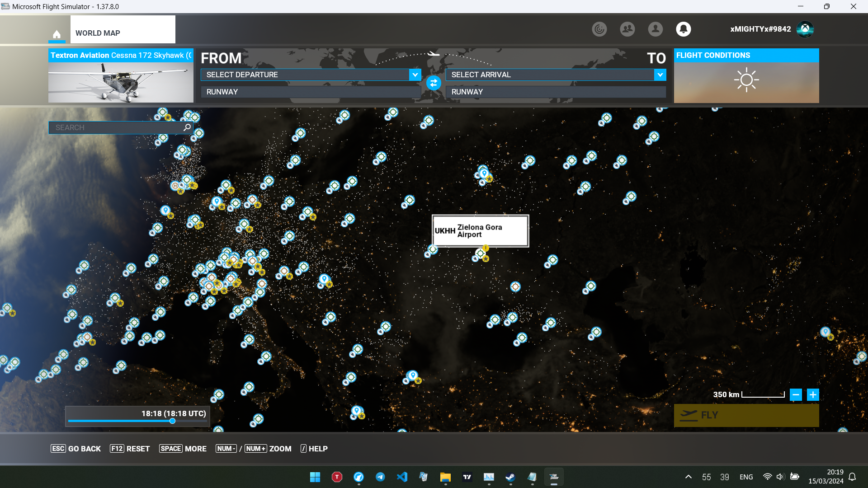Open the notifications bell icon
Screen dimensions: 868x488
pyautogui.click(x=683, y=29)
